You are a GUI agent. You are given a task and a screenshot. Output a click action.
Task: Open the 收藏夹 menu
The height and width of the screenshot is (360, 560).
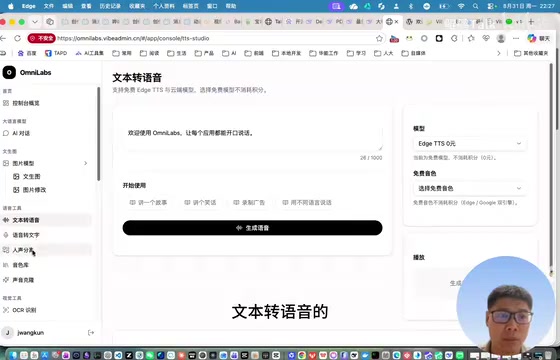(137, 6)
